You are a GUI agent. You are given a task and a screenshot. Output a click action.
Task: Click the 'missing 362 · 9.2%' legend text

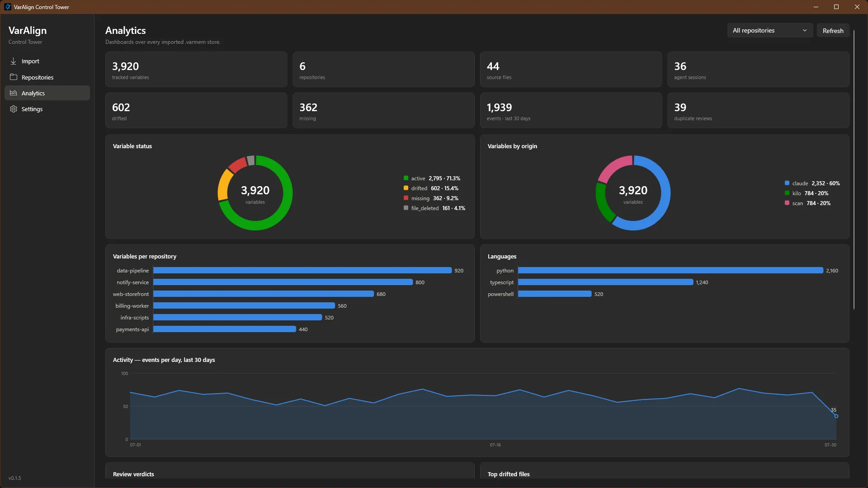click(x=434, y=198)
